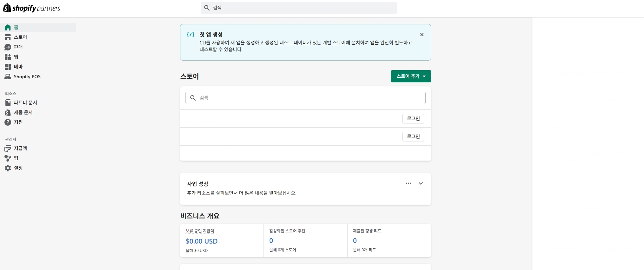Click the 지원 (Support) question mark icon

[8, 122]
